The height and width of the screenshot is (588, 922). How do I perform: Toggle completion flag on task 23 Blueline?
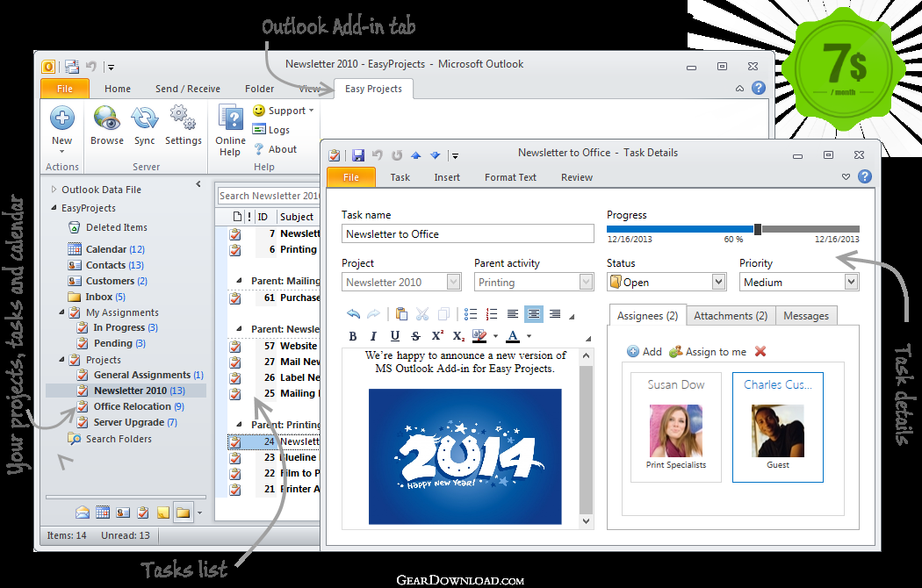[235, 457]
